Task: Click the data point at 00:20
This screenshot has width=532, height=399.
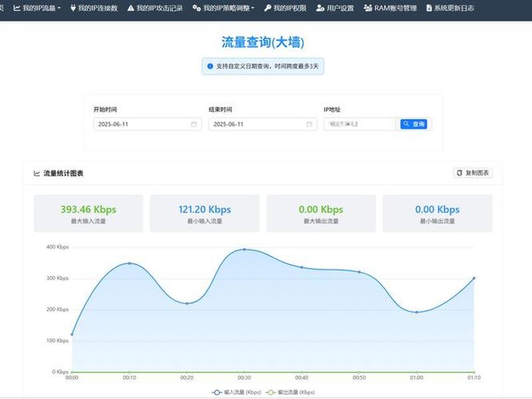Action: pos(187,303)
